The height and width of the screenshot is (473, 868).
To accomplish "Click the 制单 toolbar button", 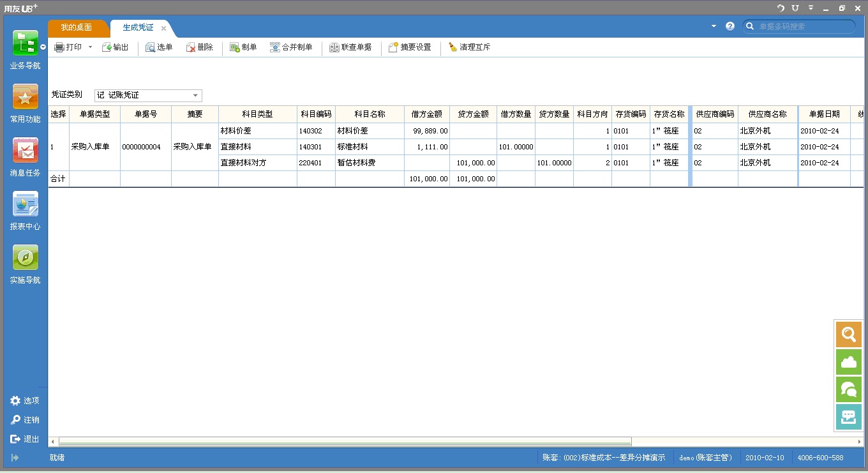I will [243, 47].
